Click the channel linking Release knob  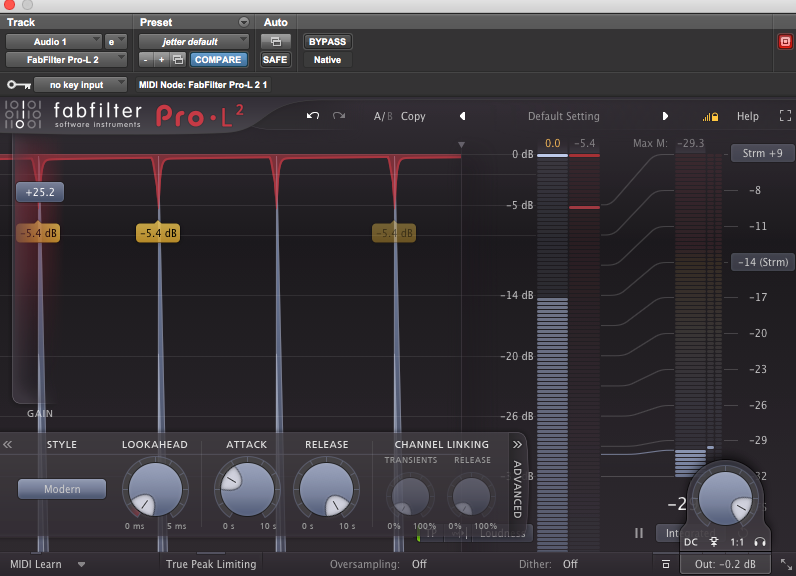point(472,495)
